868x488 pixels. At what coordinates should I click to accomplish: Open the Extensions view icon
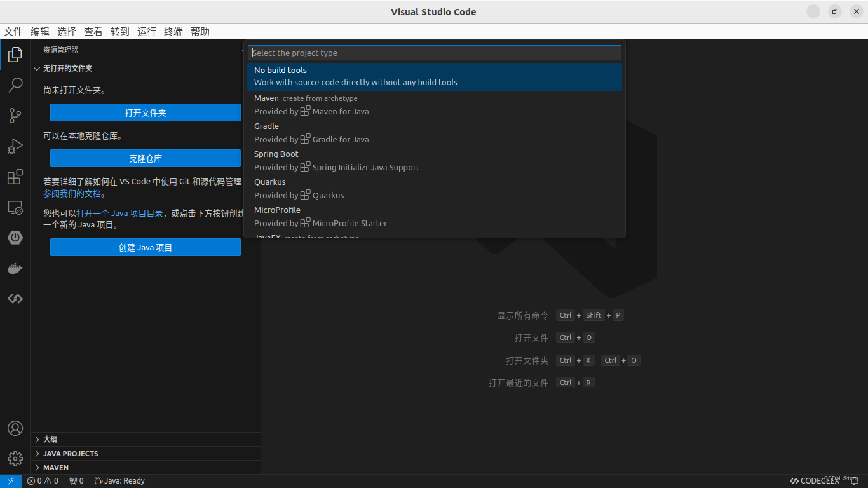pos(15,177)
